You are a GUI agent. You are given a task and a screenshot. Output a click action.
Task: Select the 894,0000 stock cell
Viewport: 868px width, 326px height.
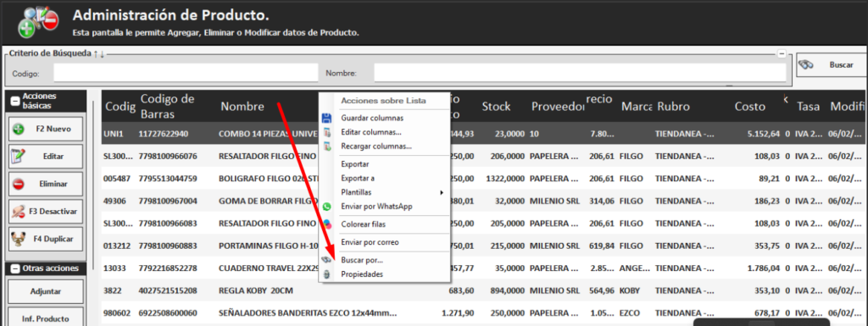tap(507, 290)
